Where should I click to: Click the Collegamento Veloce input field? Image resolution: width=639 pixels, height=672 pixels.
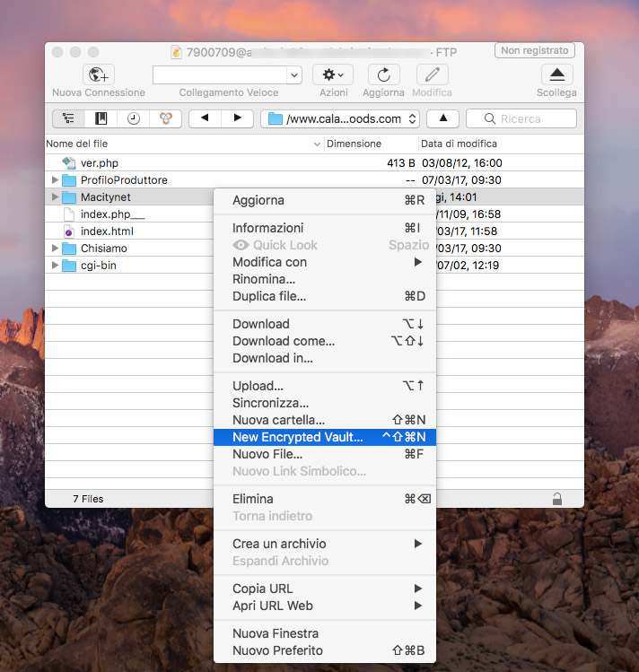pos(220,75)
